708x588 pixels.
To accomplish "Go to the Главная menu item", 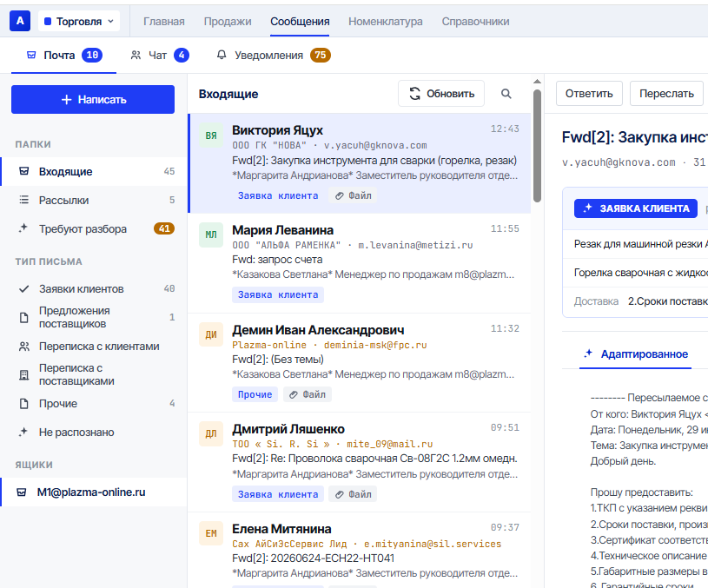I will click(164, 21).
